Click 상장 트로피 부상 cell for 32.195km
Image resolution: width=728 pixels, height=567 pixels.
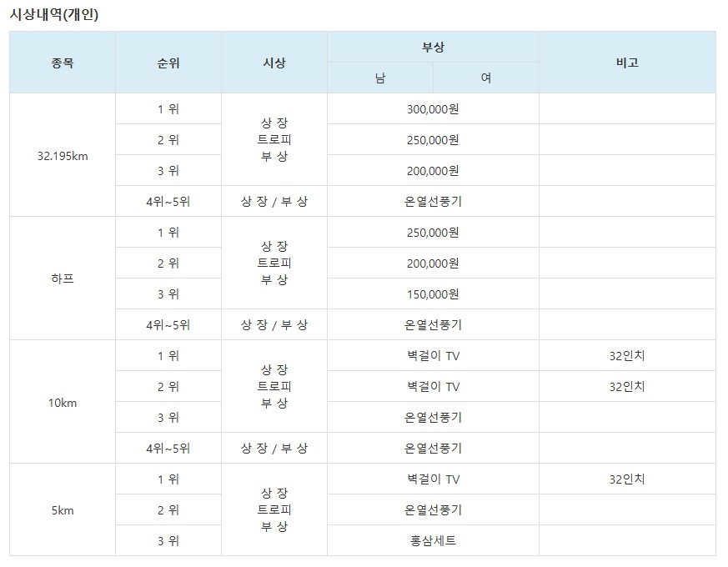point(274,139)
